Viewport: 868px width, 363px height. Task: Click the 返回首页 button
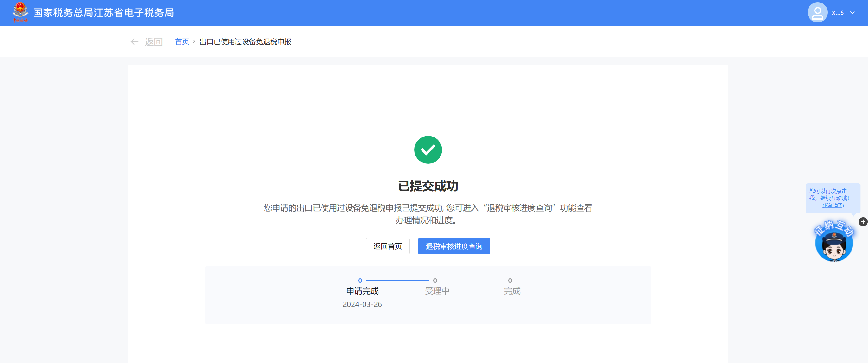[x=388, y=246]
